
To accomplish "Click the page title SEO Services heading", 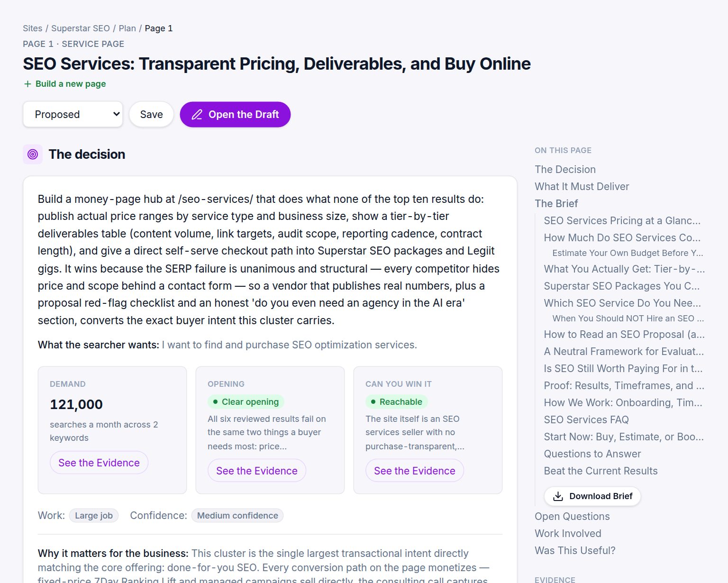I will [277, 64].
